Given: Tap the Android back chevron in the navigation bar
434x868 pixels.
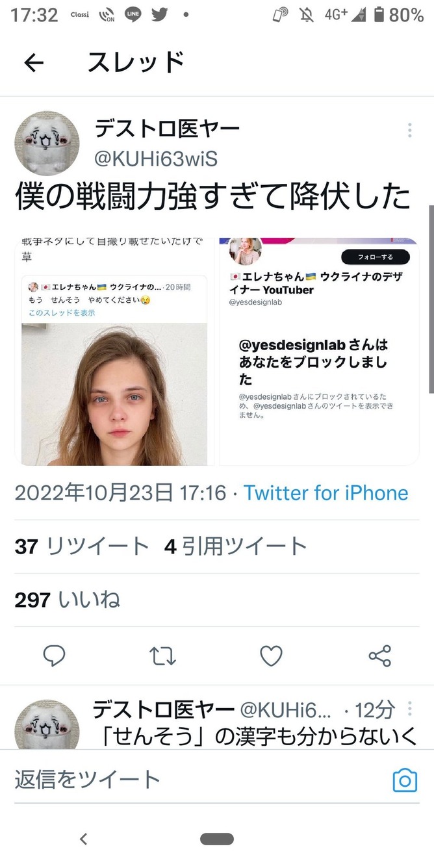Looking at the screenshot, I should coord(83,839).
